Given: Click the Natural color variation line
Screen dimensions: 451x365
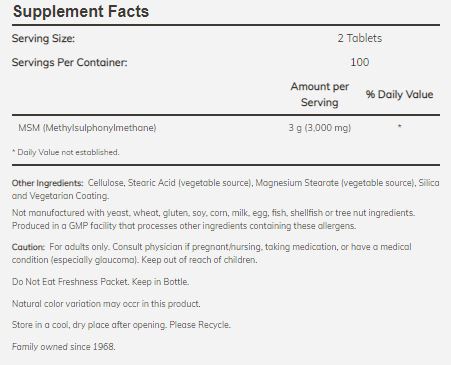Looking at the screenshot, I should 106,304.
